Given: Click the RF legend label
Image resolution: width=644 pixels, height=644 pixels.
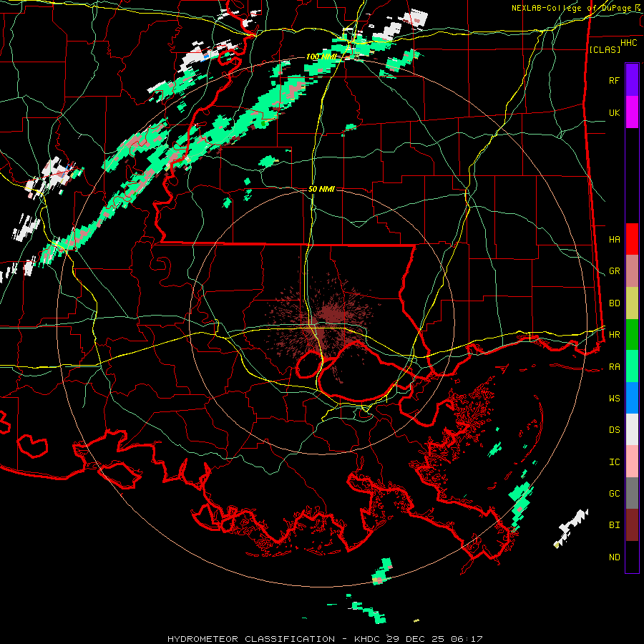Looking at the screenshot, I should (614, 80).
